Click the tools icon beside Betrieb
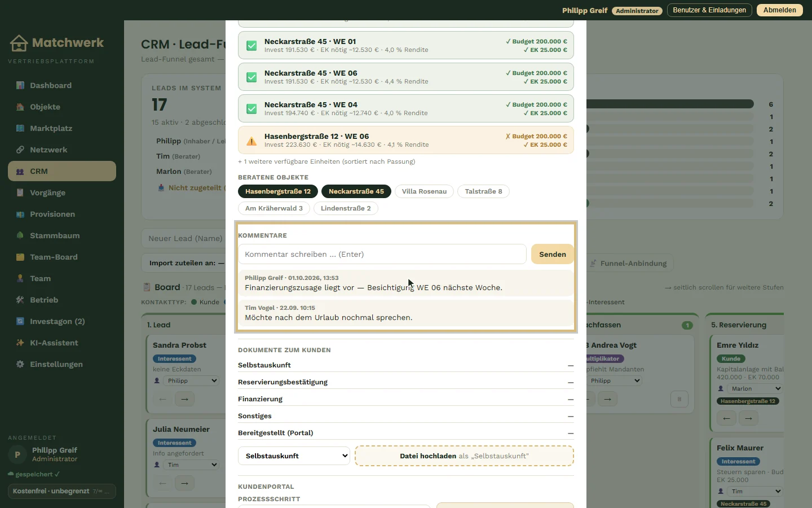Image resolution: width=812 pixels, height=508 pixels. pyautogui.click(x=20, y=300)
